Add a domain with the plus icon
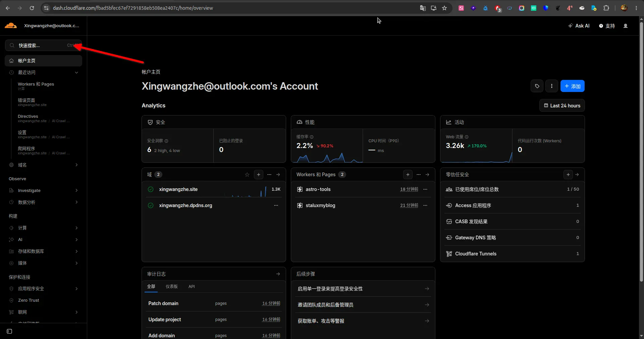Viewport: 644px width, 339px height. pos(259,175)
